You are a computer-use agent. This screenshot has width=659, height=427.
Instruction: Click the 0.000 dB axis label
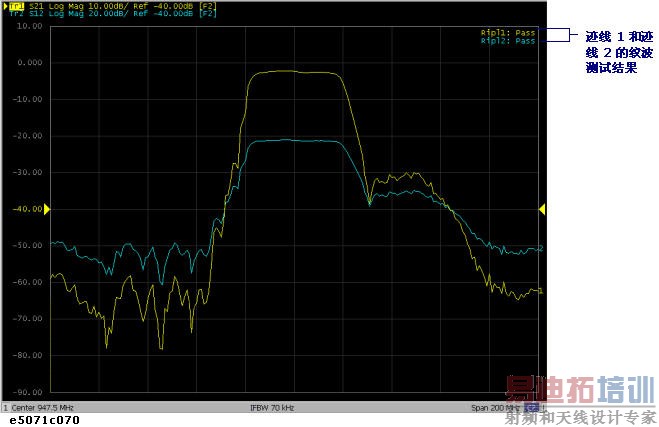[x=30, y=63]
